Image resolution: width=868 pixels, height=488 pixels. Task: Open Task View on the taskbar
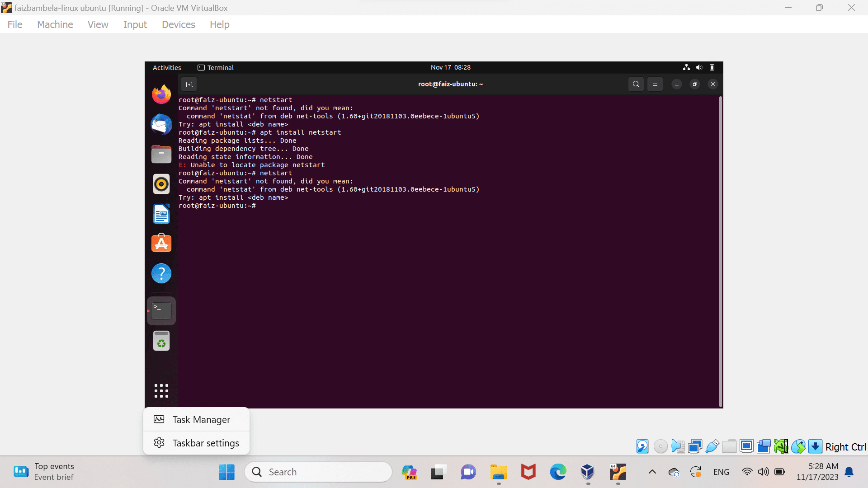point(439,472)
